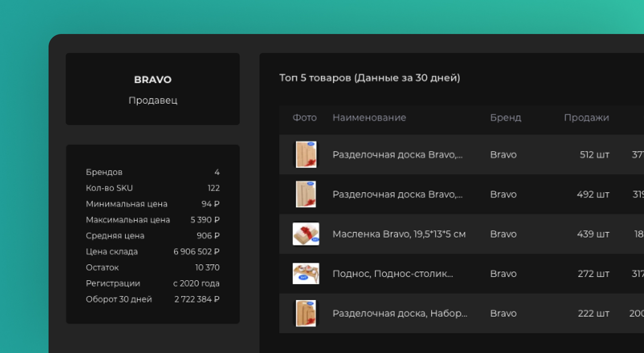Click the Фото column header
Viewport: 644px width, 353px height.
(x=305, y=117)
